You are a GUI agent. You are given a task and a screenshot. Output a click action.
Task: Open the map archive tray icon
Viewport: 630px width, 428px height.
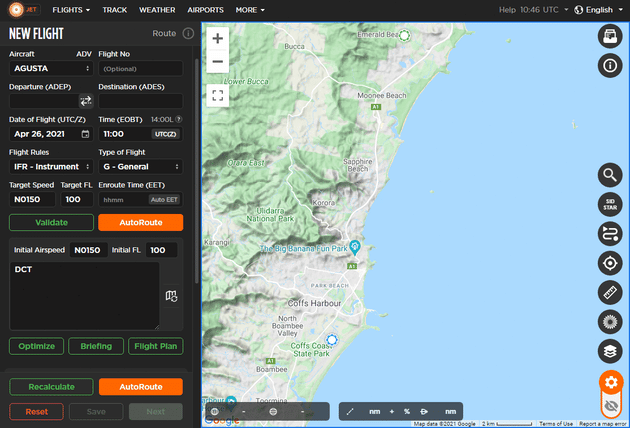610,36
